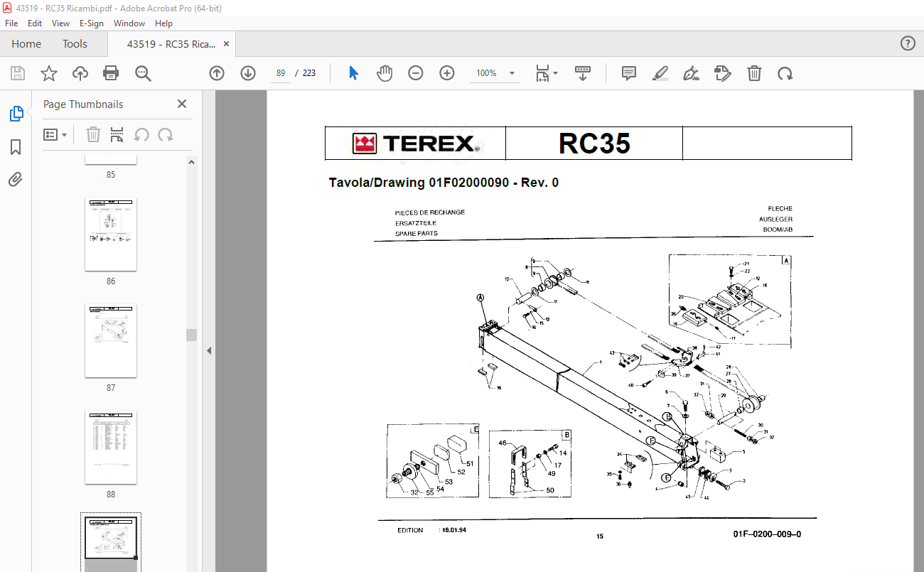Switch to the Home tab
Screen dimensions: 924x572
tap(26, 43)
